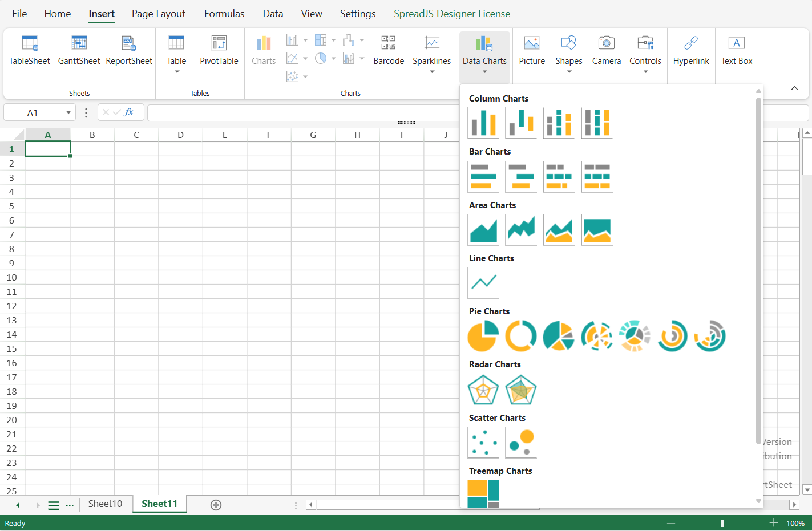Viewport: 812px width, 531px height.
Task: Go to previous sheet tab arrow
Action: (x=18, y=505)
